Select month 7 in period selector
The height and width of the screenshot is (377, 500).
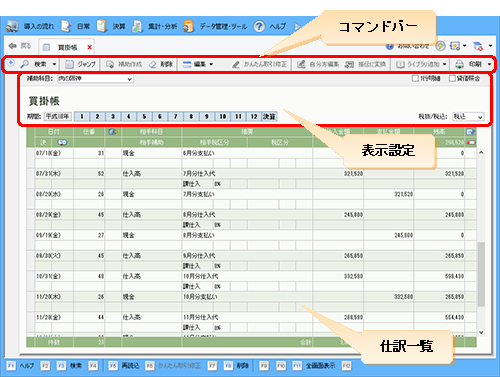click(175, 116)
